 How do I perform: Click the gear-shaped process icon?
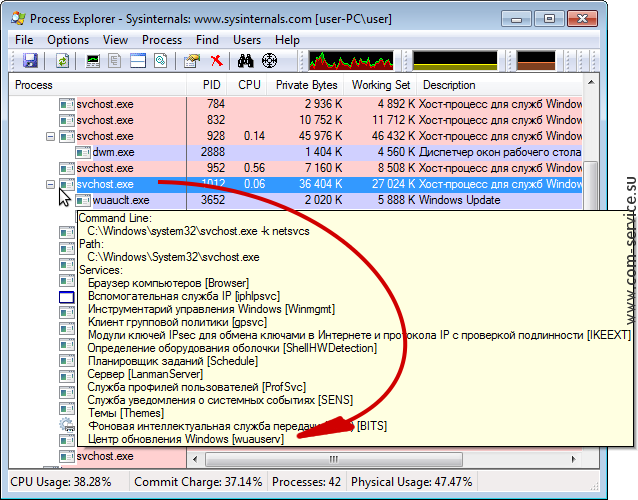(67, 425)
